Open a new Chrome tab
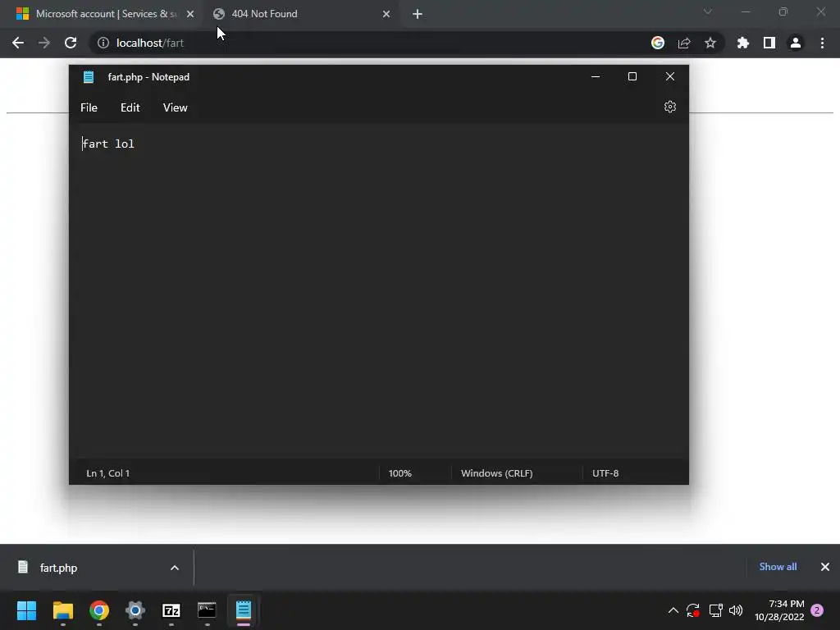The width and height of the screenshot is (840, 630). pos(418,14)
